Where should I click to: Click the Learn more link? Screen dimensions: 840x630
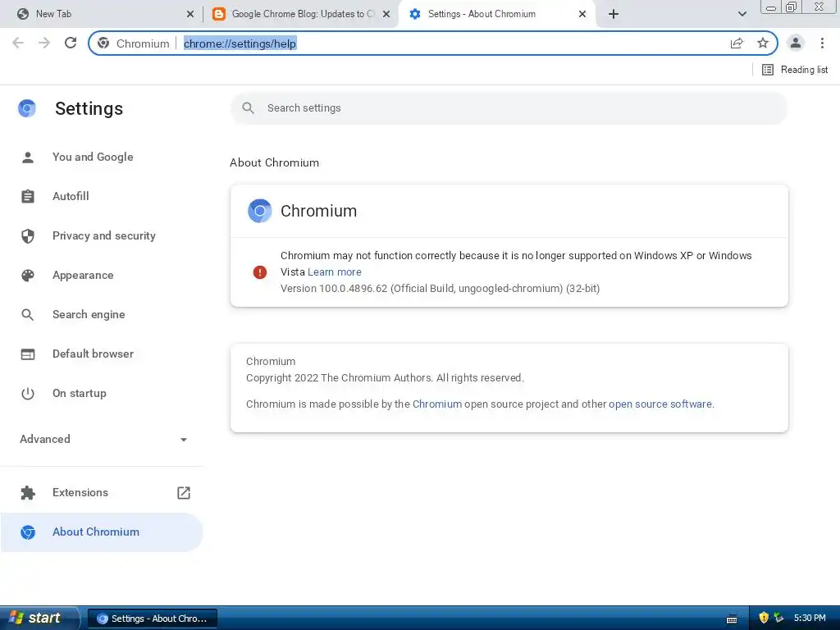335,272
